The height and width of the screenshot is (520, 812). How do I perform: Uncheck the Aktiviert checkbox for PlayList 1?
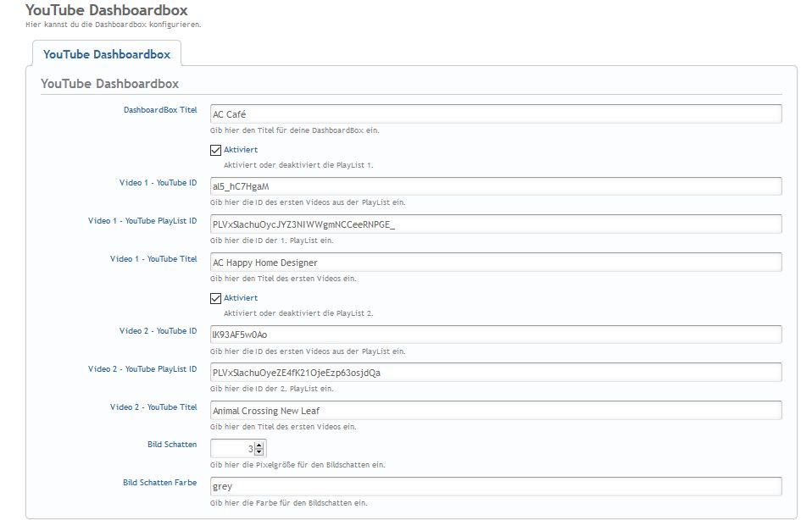click(215, 150)
